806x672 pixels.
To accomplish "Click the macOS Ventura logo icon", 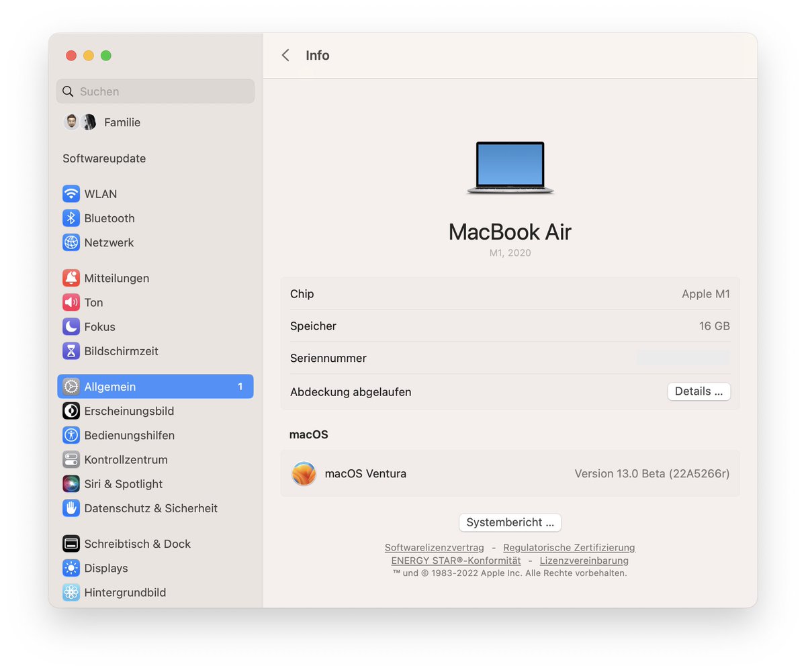I will tap(304, 473).
